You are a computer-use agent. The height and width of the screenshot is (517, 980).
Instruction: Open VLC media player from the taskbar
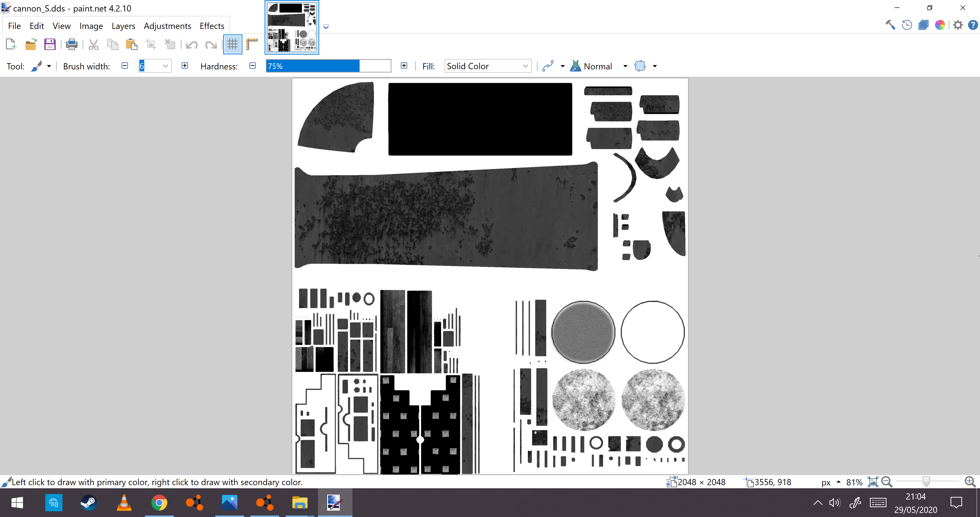pyautogui.click(x=124, y=503)
